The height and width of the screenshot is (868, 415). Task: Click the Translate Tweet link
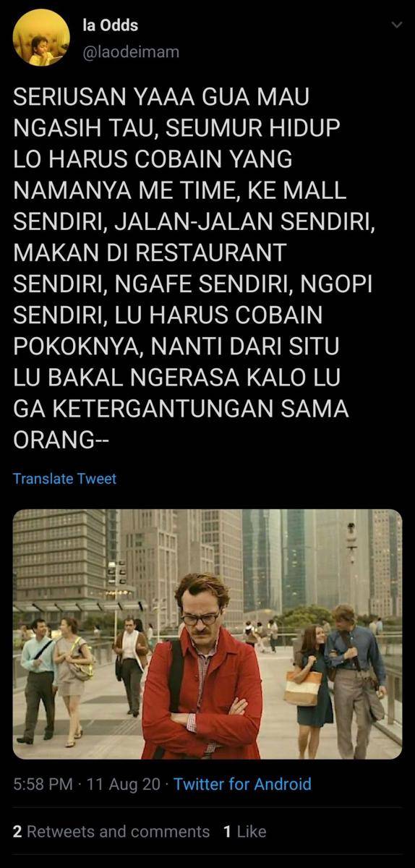point(64,479)
